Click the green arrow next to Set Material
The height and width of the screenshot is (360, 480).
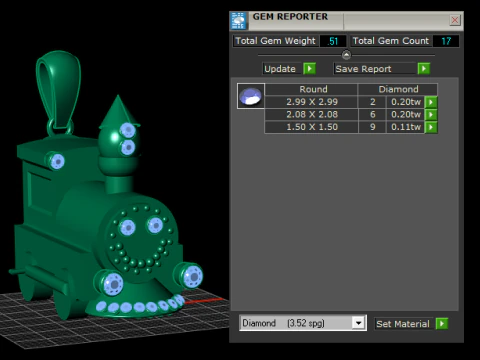[442, 323]
